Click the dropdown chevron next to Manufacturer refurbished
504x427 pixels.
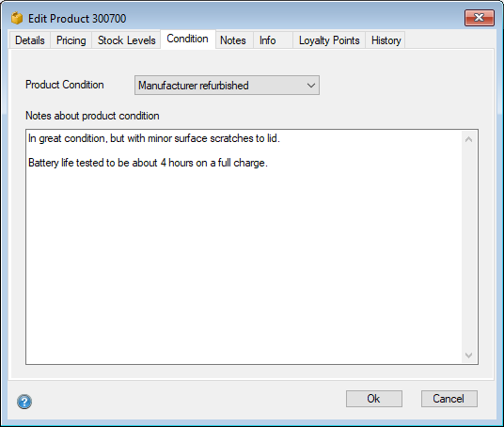pyautogui.click(x=310, y=86)
